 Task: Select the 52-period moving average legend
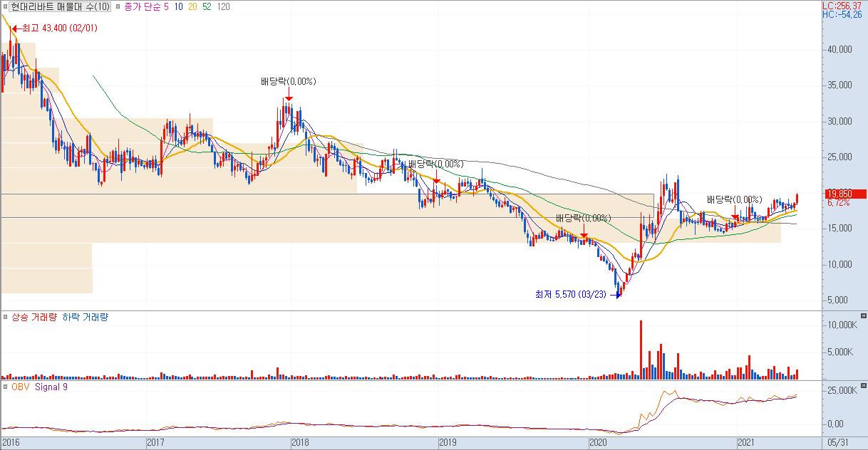click(207, 6)
